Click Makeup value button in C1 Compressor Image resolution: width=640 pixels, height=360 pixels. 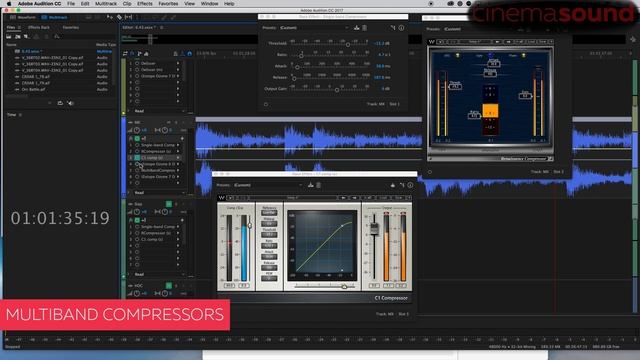point(269,224)
